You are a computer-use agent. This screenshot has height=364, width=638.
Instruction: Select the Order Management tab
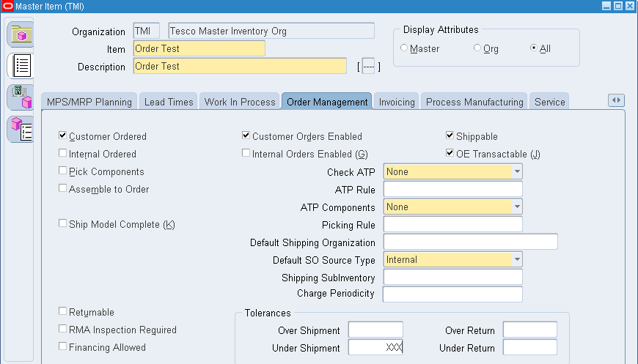[x=327, y=102]
